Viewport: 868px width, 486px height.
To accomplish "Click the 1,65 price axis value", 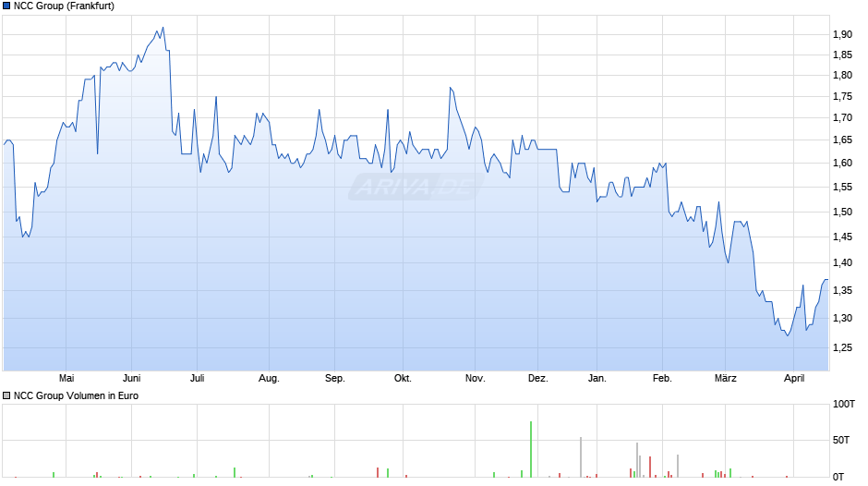I will pyautogui.click(x=842, y=140).
